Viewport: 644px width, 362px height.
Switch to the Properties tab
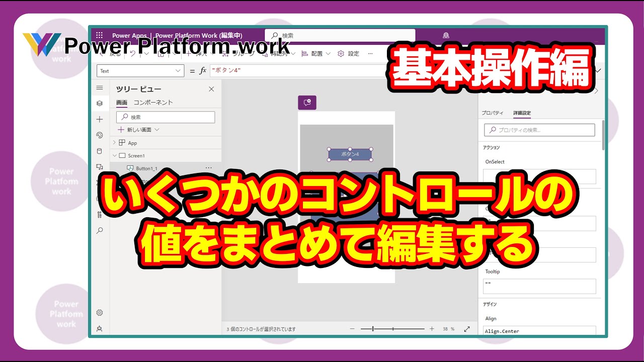coord(492,113)
